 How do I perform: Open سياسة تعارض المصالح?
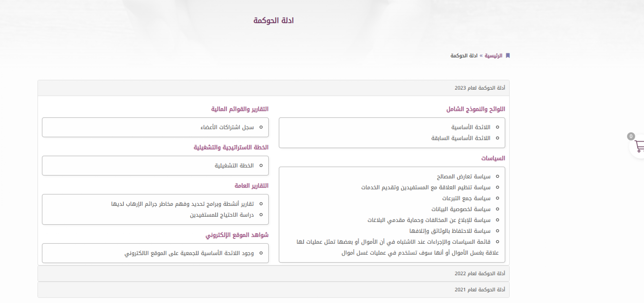464,176
